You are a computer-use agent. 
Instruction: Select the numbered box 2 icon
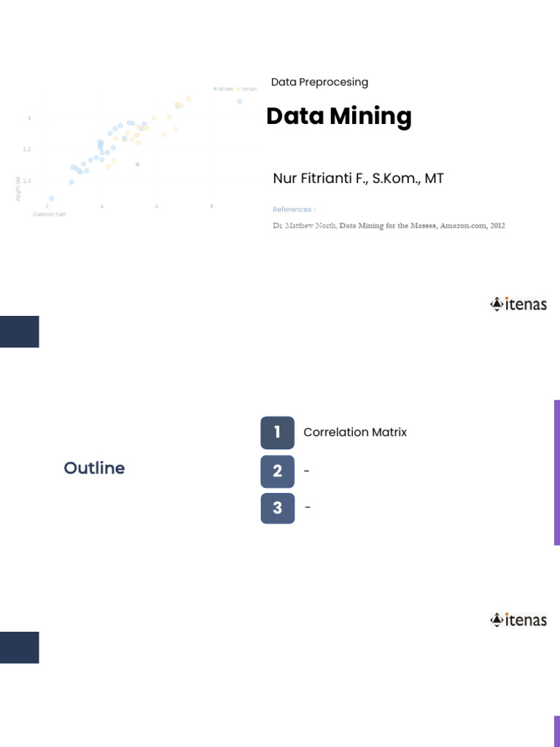(x=277, y=471)
